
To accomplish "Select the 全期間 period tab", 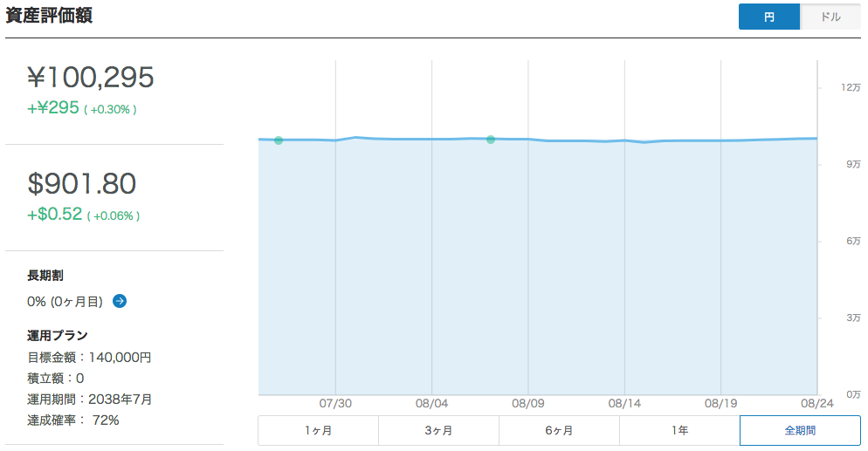I will [x=800, y=431].
